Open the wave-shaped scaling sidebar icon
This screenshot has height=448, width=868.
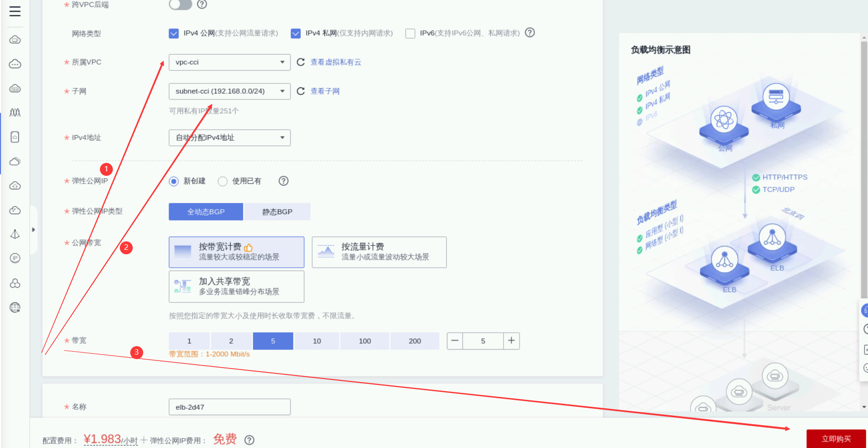click(15, 113)
